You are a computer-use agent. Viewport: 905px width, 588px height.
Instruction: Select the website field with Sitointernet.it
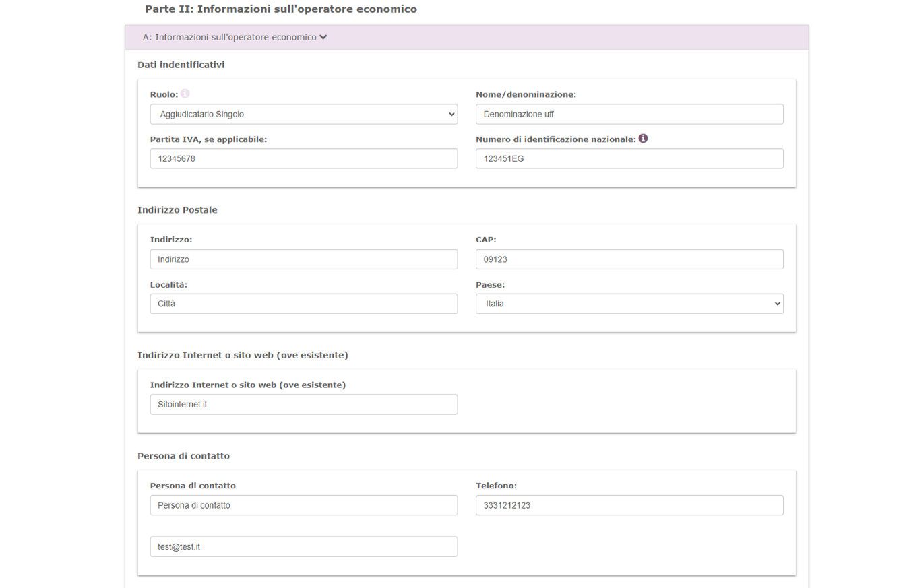(x=303, y=405)
